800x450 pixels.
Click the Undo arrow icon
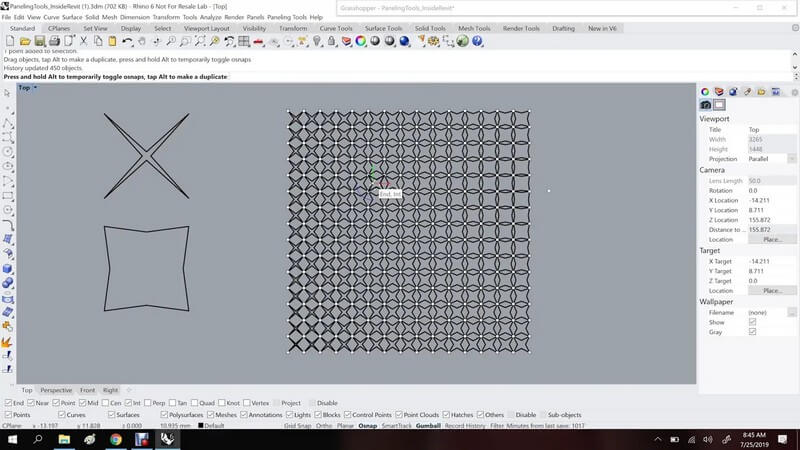[129, 41]
